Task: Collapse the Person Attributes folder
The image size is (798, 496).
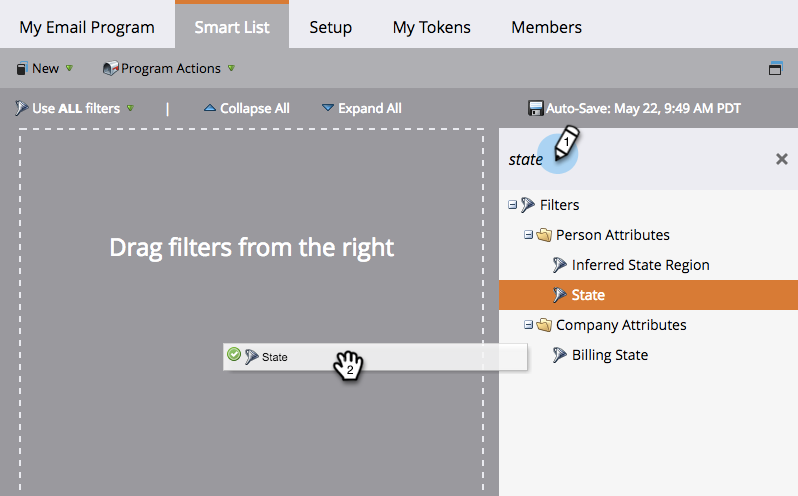Action: point(529,235)
